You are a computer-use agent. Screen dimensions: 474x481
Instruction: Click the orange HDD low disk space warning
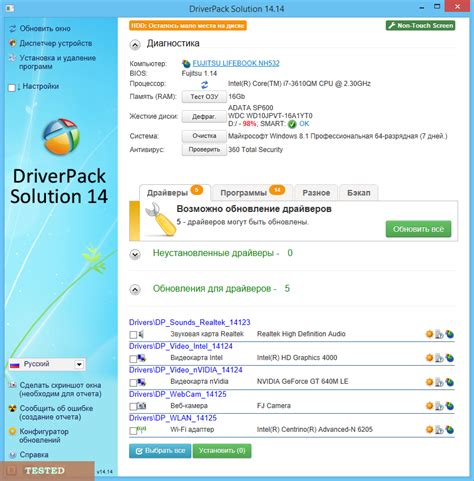[188, 26]
